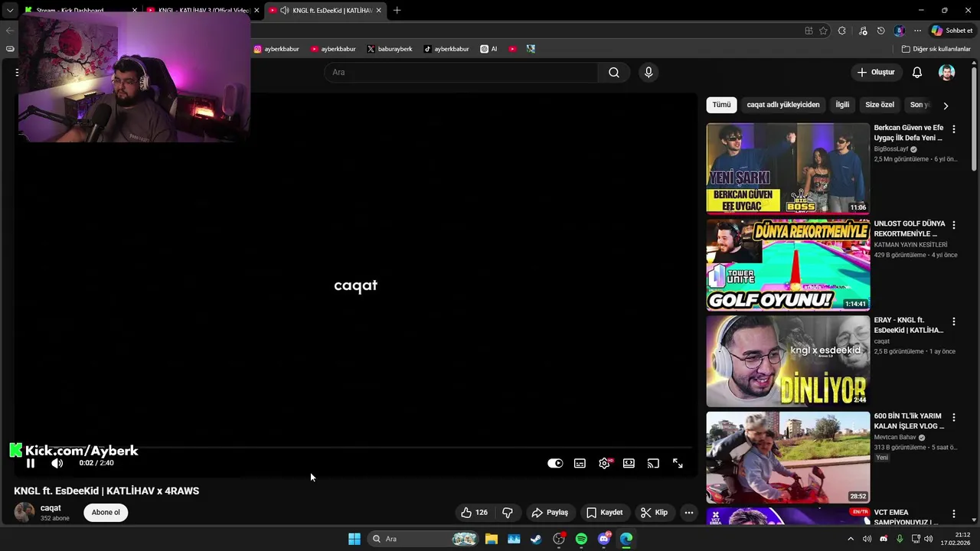980x551 pixels.
Task: Open caqat channel avatar
Action: [24, 513]
